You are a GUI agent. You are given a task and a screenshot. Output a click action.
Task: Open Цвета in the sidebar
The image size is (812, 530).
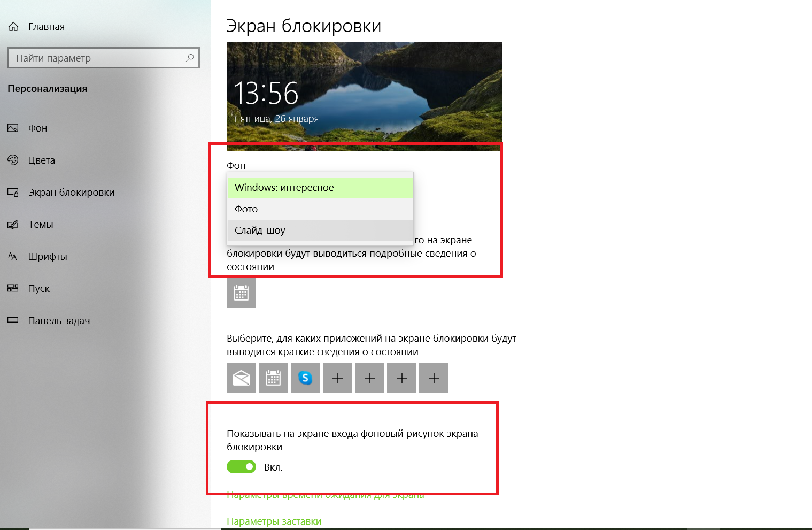41,160
